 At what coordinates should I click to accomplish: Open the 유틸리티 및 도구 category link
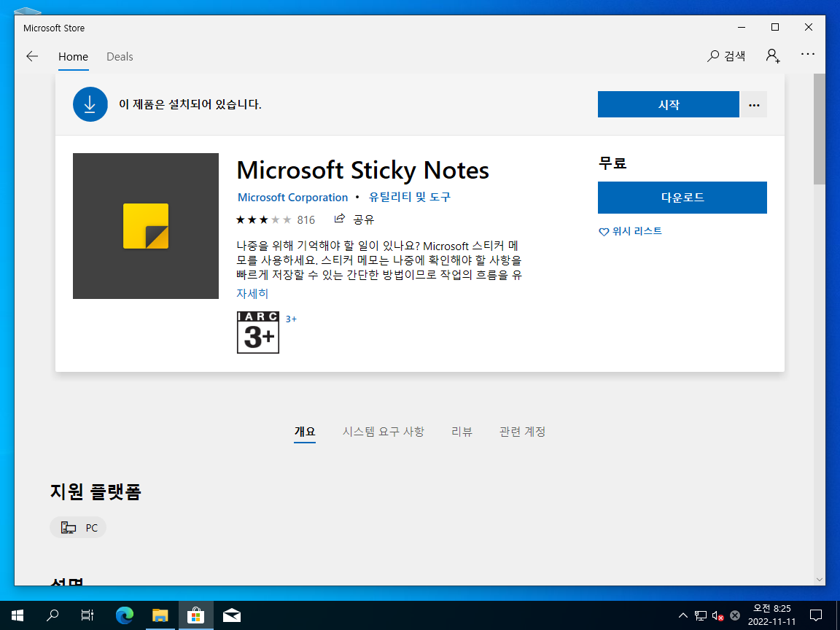(410, 197)
